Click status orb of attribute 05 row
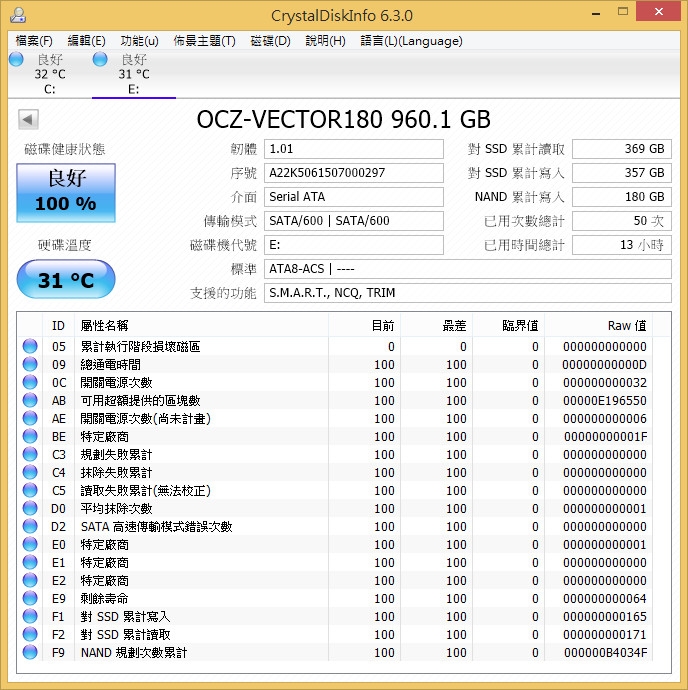 tap(30, 346)
